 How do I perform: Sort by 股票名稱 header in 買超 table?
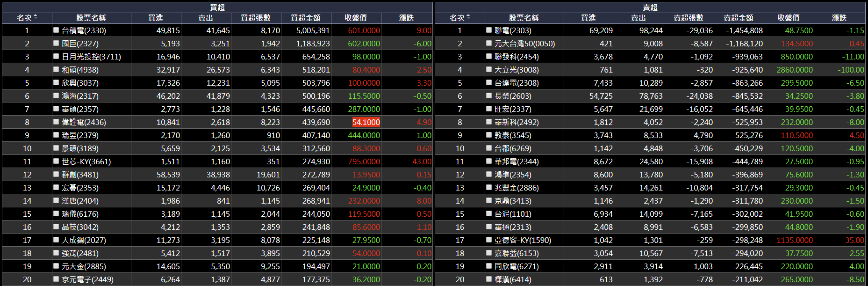(x=91, y=18)
